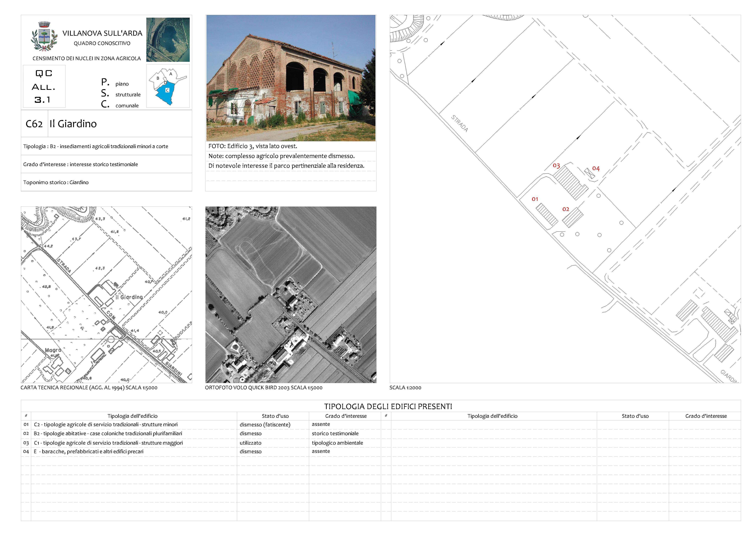Select zone C on the municipal key map
Screen dimensions: 756x535
[x=167, y=90]
